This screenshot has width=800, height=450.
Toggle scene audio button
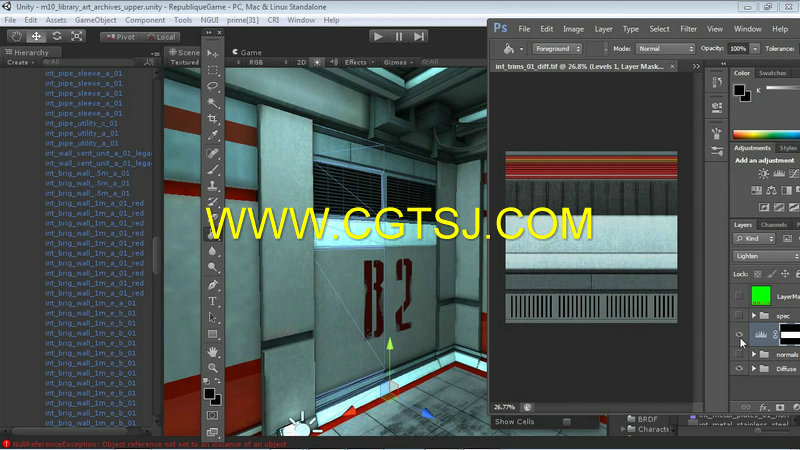[334, 62]
